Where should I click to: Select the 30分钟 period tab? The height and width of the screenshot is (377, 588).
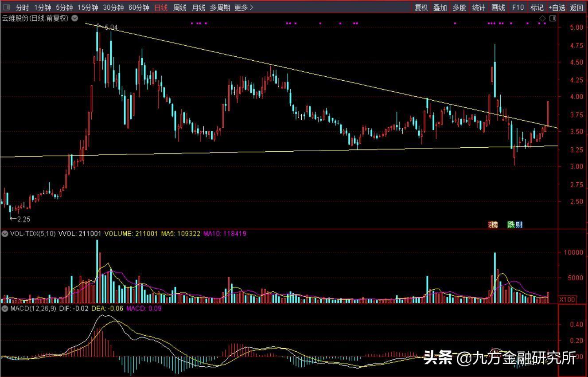tap(113, 8)
